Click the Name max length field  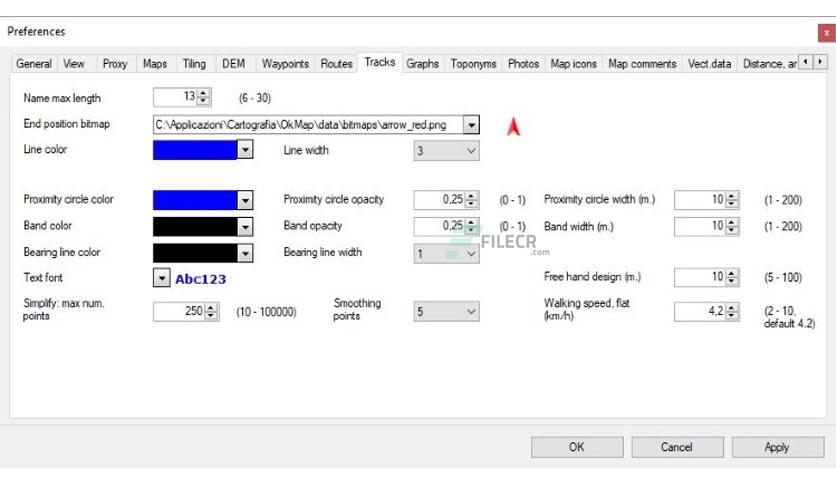click(175, 96)
